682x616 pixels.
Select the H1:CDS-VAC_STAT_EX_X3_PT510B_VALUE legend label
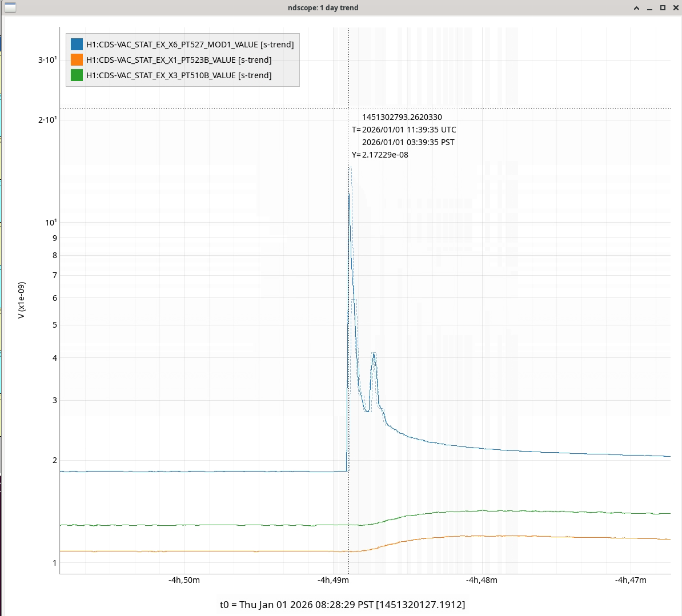[x=179, y=75]
